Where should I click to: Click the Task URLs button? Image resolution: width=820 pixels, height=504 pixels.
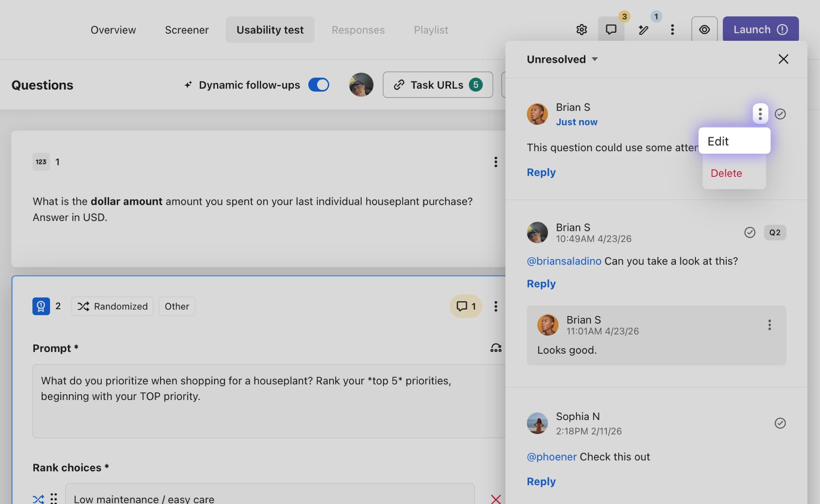point(438,85)
